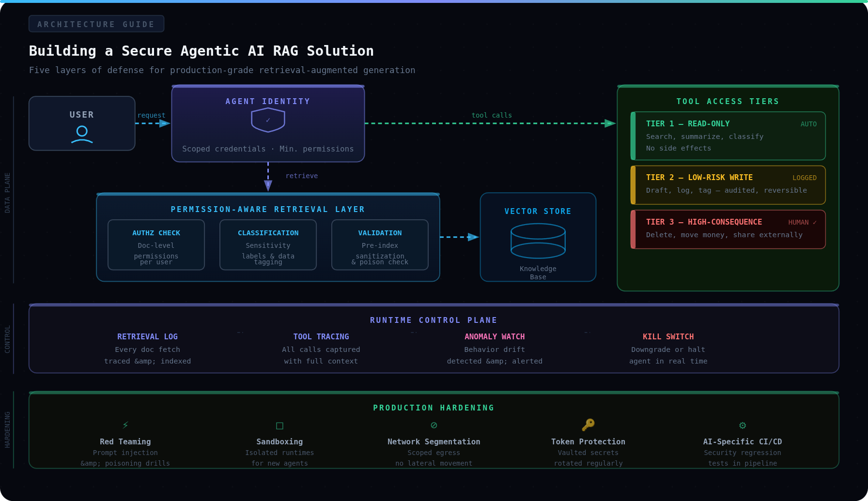Click 'Isolated runtimes' description text
Viewport: 868px width, 501px height.
279,453
